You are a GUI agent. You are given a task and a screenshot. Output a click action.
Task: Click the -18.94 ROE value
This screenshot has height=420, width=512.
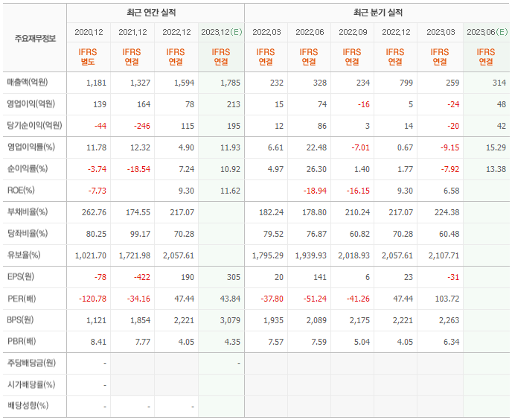point(315,191)
